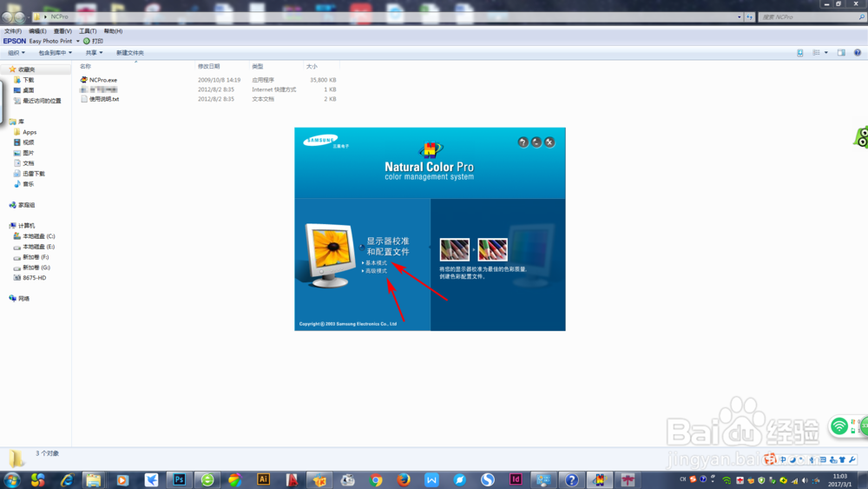Screen dimensions: 868x489
Task: Click 新建文件夹 button
Action: coord(129,53)
